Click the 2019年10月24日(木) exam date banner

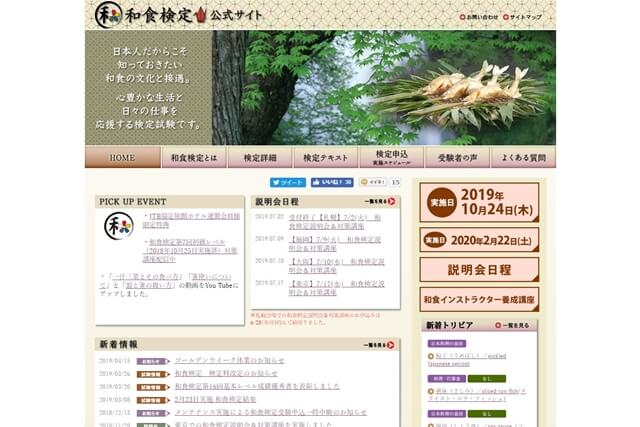click(x=479, y=202)
